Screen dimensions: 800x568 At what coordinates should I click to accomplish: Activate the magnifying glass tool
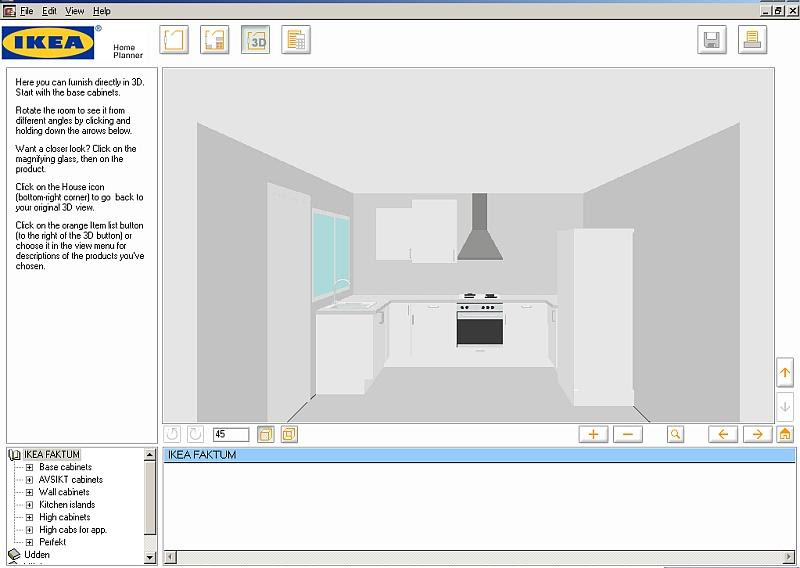point(676,434)
